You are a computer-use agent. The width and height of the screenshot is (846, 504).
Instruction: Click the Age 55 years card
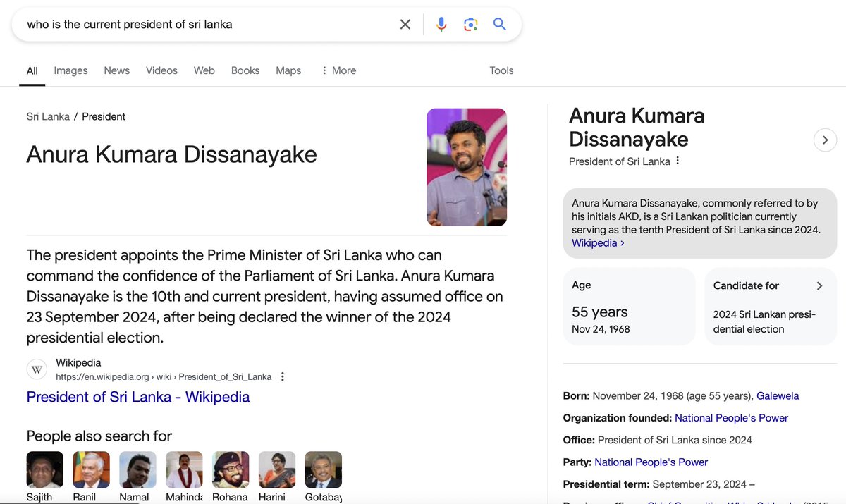coord(629,306)
